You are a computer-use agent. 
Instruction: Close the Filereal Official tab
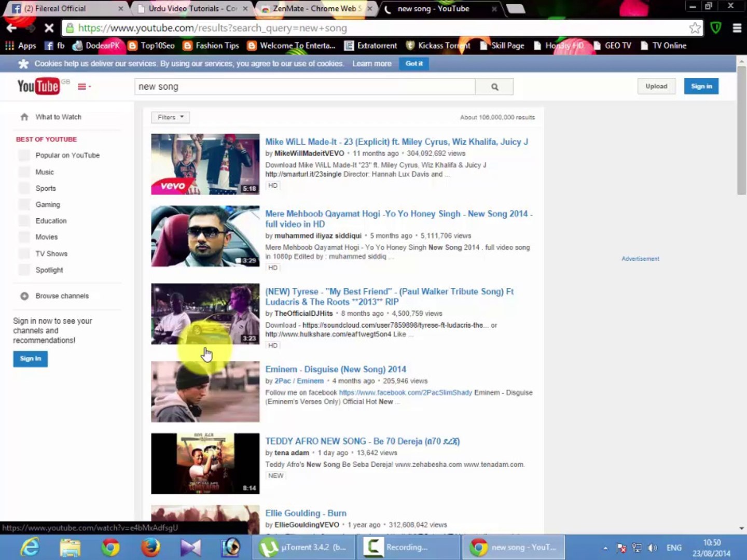click(x=121, y=9)
